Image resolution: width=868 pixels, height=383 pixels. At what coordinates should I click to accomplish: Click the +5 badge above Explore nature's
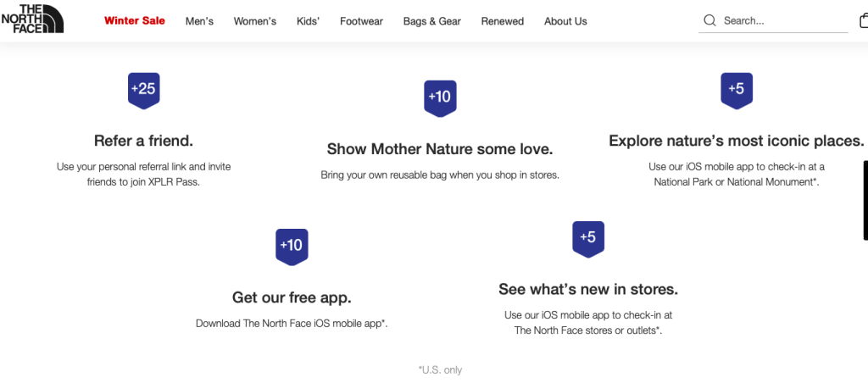pyautogui.click(x=736, y=90)
